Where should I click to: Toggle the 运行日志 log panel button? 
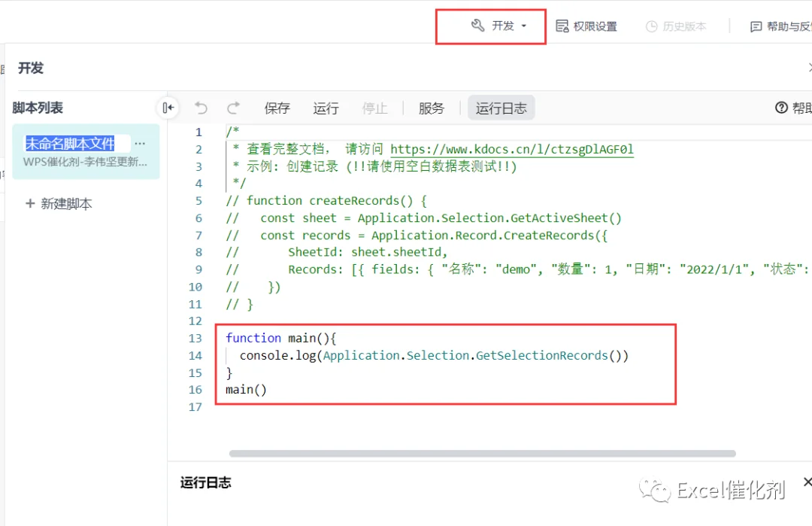(x=501, y=108)
